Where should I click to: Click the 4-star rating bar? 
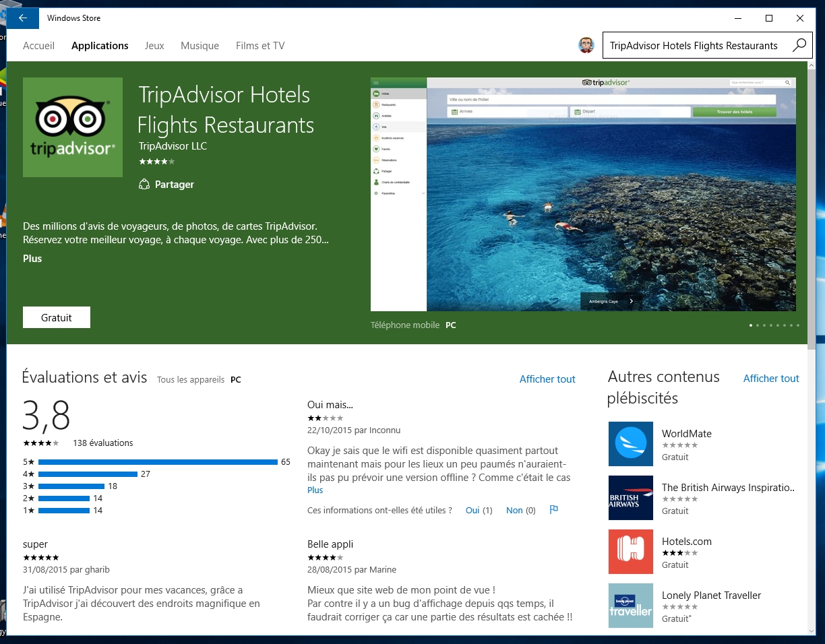click(88, 474)
